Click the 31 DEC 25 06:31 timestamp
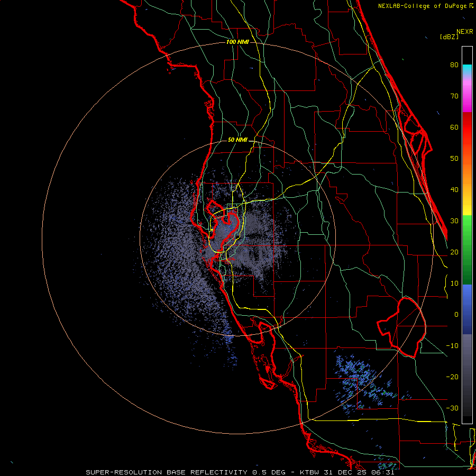 click(360, 472)
